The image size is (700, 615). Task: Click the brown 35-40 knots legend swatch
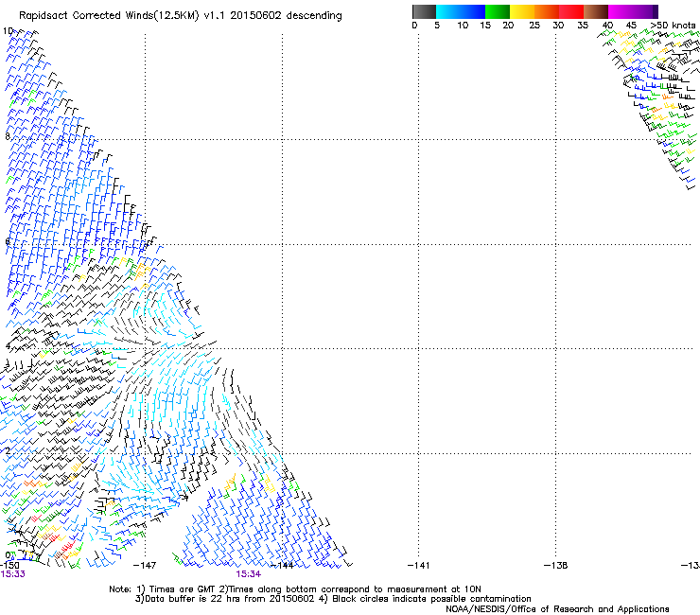(x=596, y=11)
